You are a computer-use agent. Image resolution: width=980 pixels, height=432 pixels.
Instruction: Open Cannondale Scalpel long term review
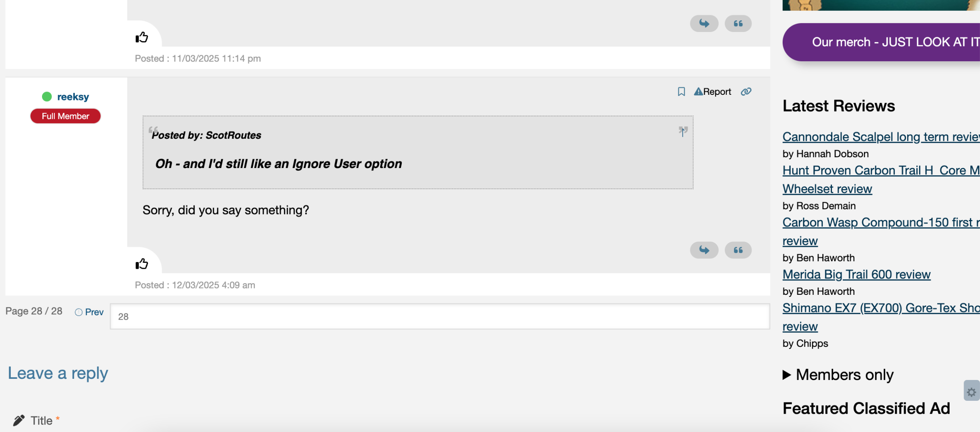pyautogui.click(x=880, y=137)
